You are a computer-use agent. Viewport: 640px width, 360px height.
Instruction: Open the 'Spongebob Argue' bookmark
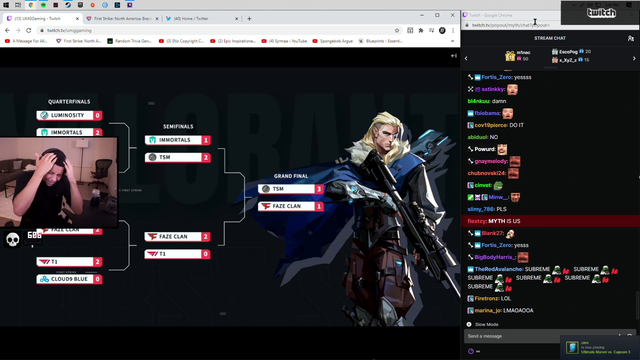(333, 41)
